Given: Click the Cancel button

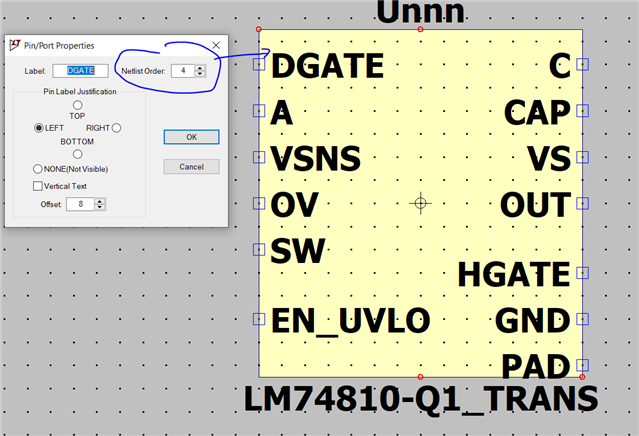Looking at the screenshot, I should click(x=192, y=167).
